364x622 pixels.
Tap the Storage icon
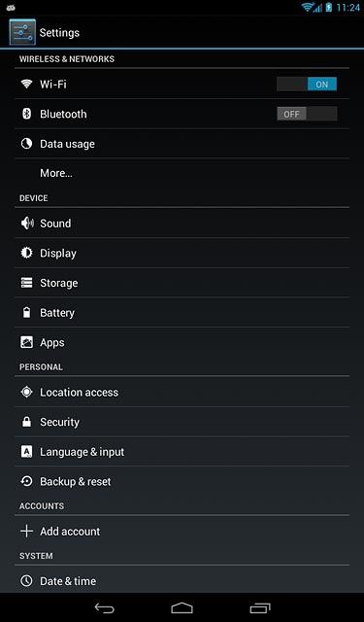click(x=26, y=283)
